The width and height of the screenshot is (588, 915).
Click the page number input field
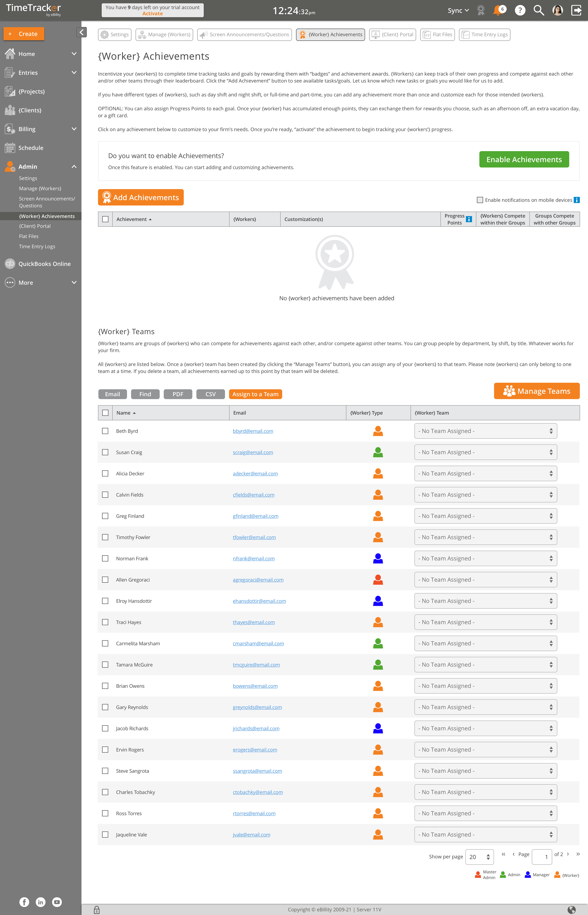pyautogui.click(x=542, y=857)
